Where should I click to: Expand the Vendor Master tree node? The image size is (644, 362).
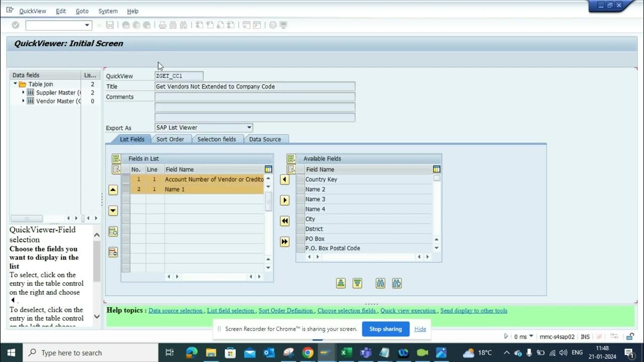23,101
